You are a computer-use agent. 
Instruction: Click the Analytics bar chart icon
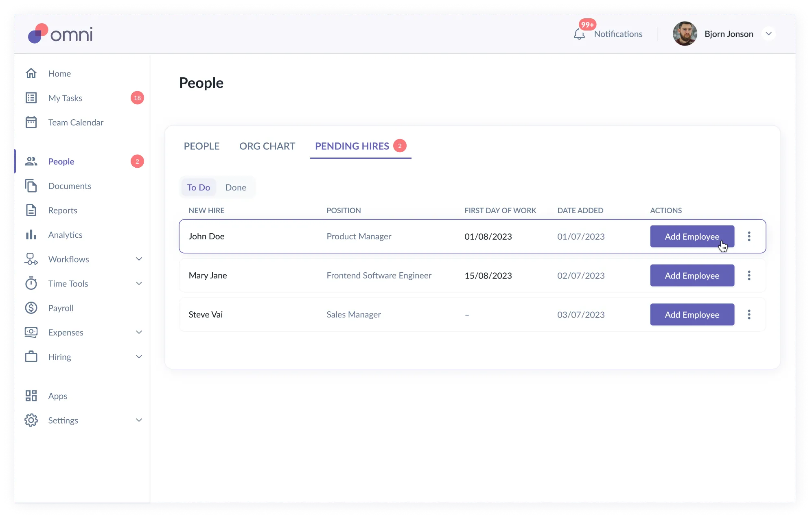click(31, 235)
